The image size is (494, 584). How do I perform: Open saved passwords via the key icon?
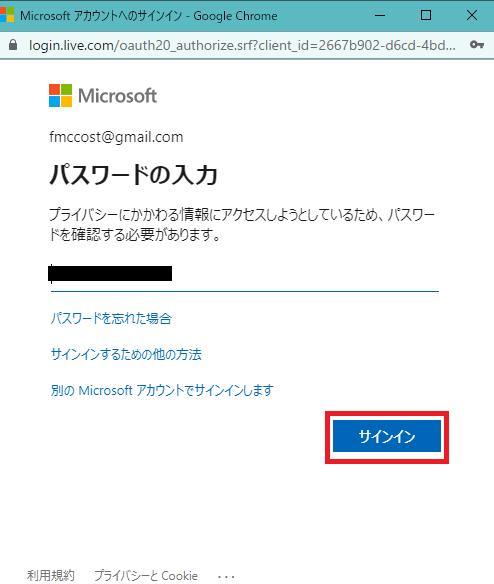tap(476, 45)
